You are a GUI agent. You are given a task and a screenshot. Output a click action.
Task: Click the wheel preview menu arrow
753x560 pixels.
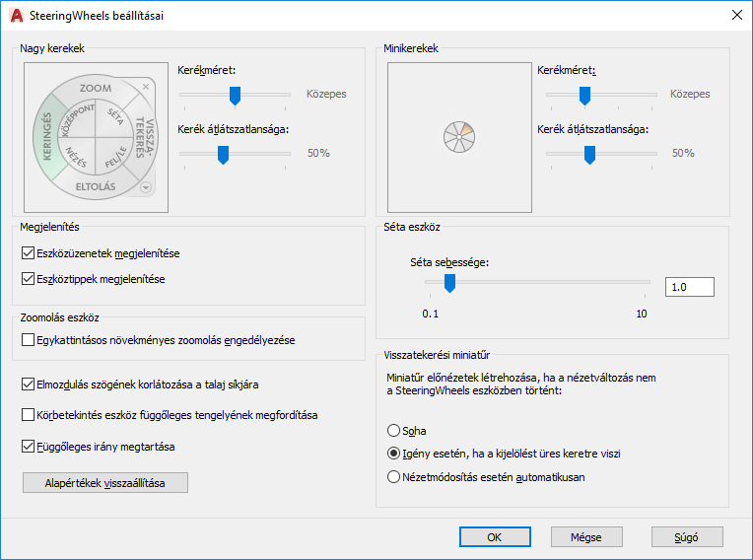coord(146,187)
